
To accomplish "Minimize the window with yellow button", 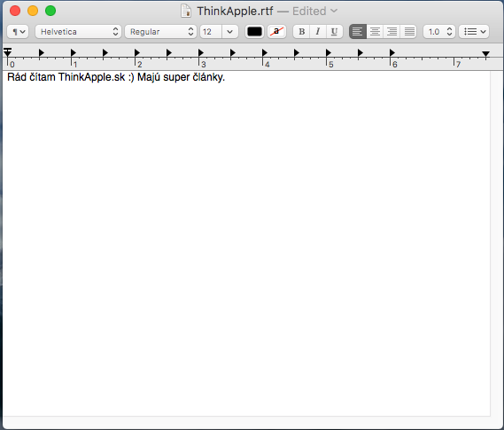I will (33, 11).
